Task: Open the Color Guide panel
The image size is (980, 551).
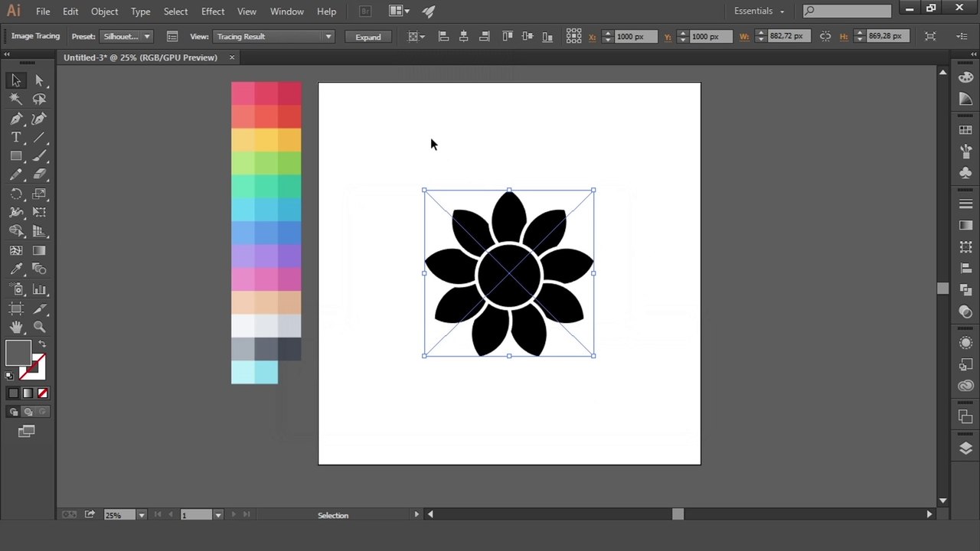Action: coord(965,99)
